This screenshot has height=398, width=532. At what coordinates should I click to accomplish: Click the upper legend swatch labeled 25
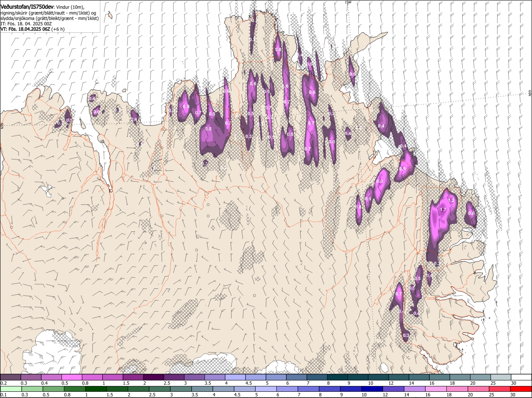501,377
